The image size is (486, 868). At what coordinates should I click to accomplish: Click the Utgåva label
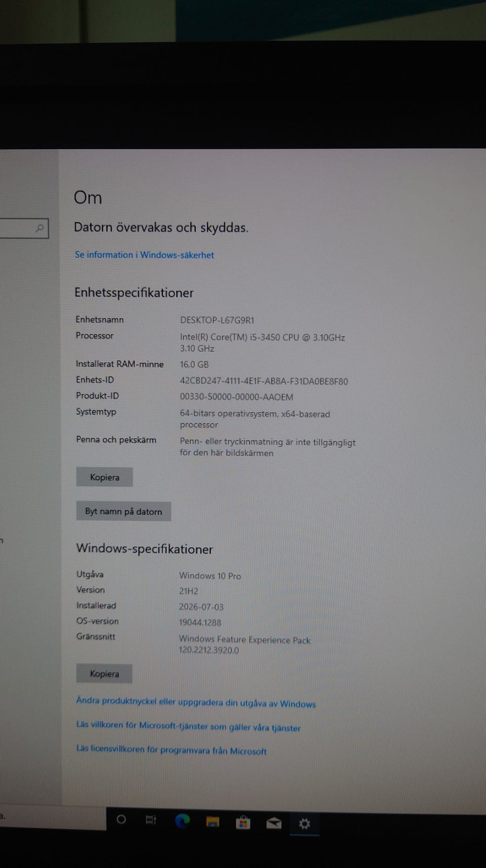pos(90,574)
